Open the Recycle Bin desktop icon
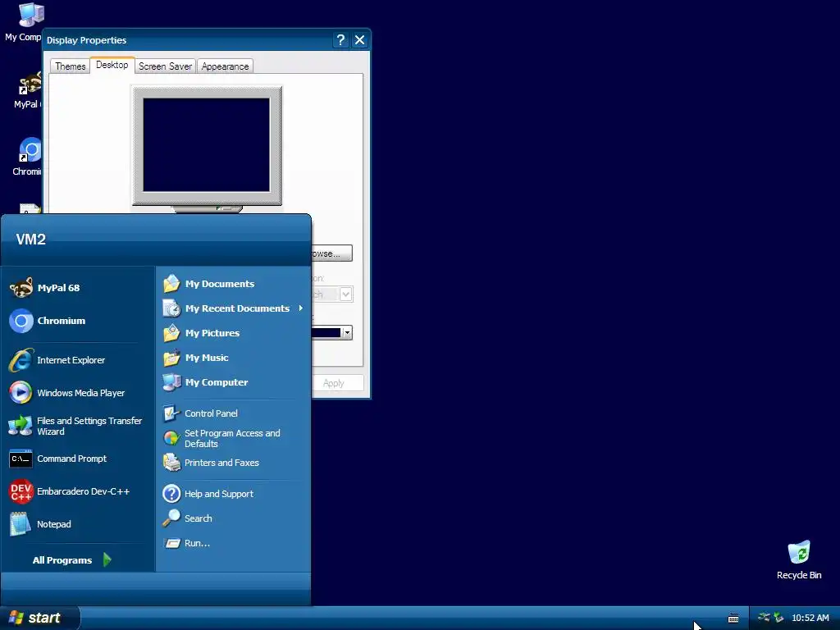 pyautogui.click(x=799, y=559)
